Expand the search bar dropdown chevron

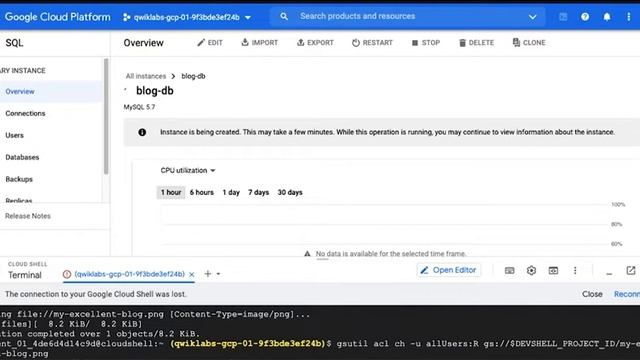pos(532,17)
